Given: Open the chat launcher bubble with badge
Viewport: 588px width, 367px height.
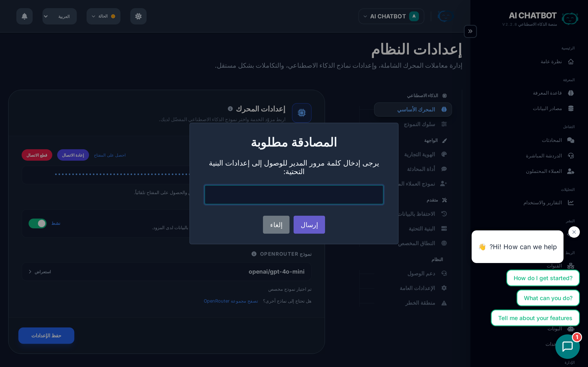Looking at the screenshot, I should (x=568, y=346).
